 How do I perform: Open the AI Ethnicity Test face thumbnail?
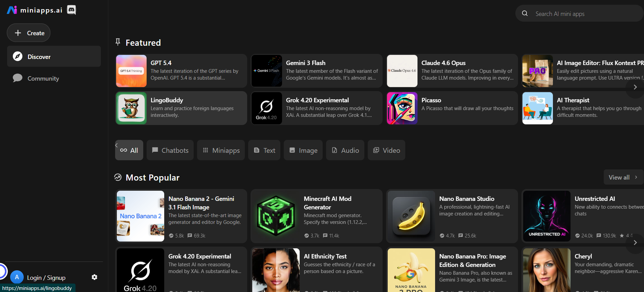[x=276, y=270]
